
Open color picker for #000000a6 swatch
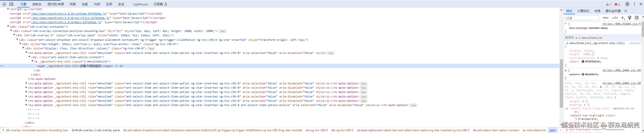(x=583, y=61)
